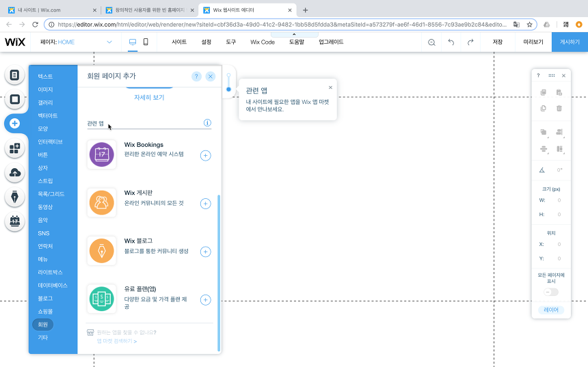This screenshot has width=588, height=367.
Task: Open the 페이지: HOME dropdown
Action: [x=76, y=42]
